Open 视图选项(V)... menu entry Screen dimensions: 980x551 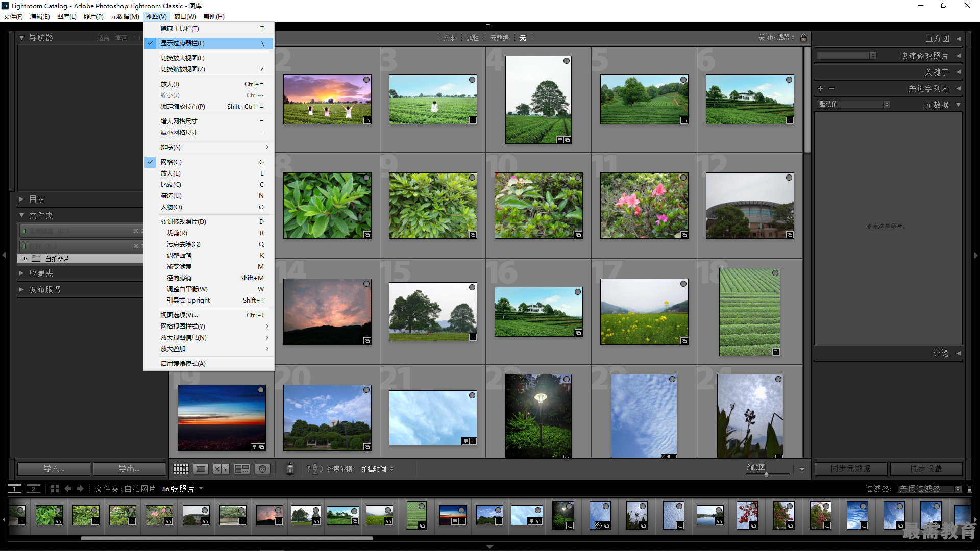coord(209,315)
